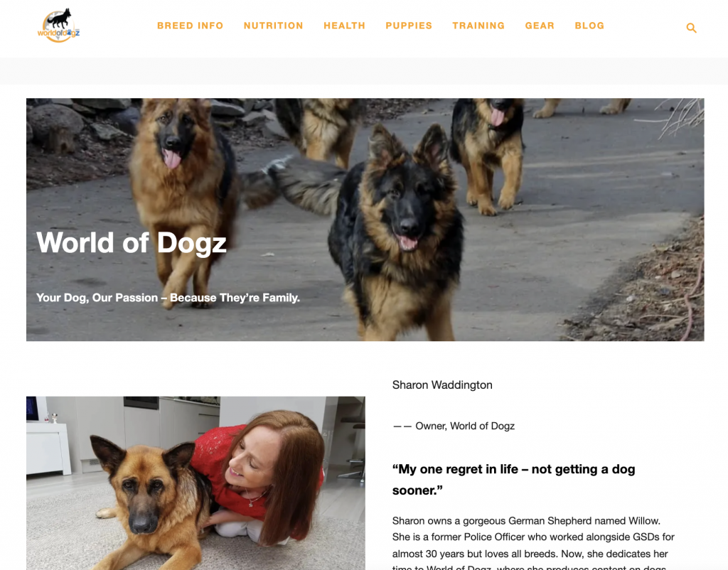The height and width of the screenshot is (570, 728).
Task: Click the World of Dogz logo
Action: pos(58,26)
